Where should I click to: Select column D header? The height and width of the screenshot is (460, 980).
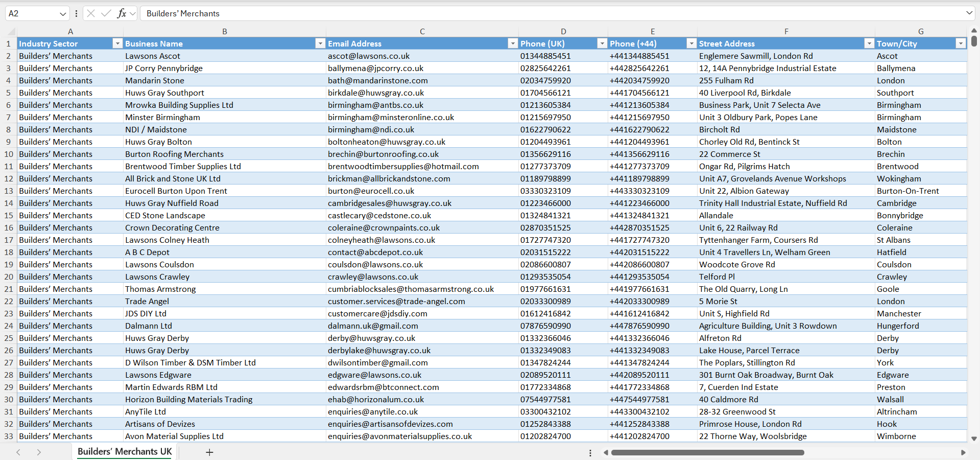563,32
